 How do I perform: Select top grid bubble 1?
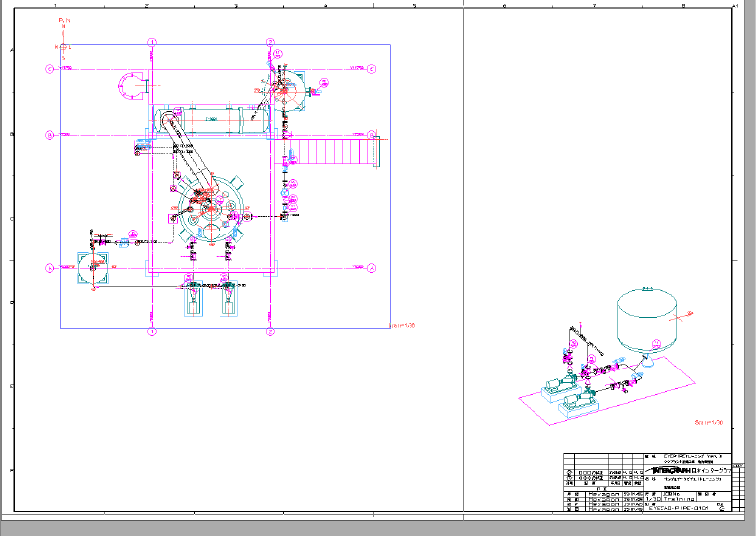(152, 42)
